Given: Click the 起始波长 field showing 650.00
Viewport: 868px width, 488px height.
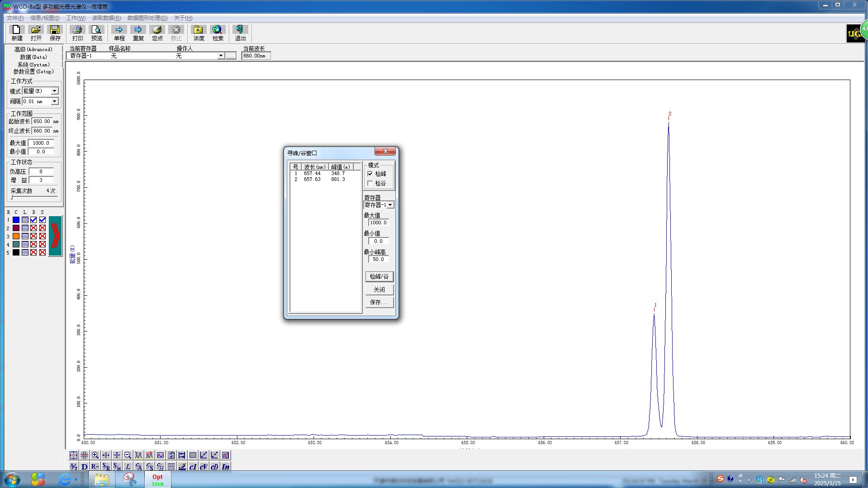Looking at the screenshot, I should (42, 121).
